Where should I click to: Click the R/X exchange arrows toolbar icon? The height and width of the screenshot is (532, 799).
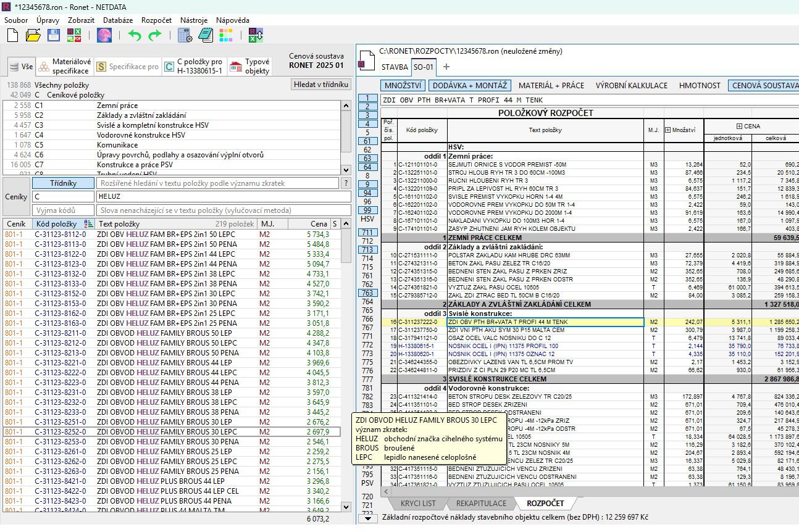point(256,35)
